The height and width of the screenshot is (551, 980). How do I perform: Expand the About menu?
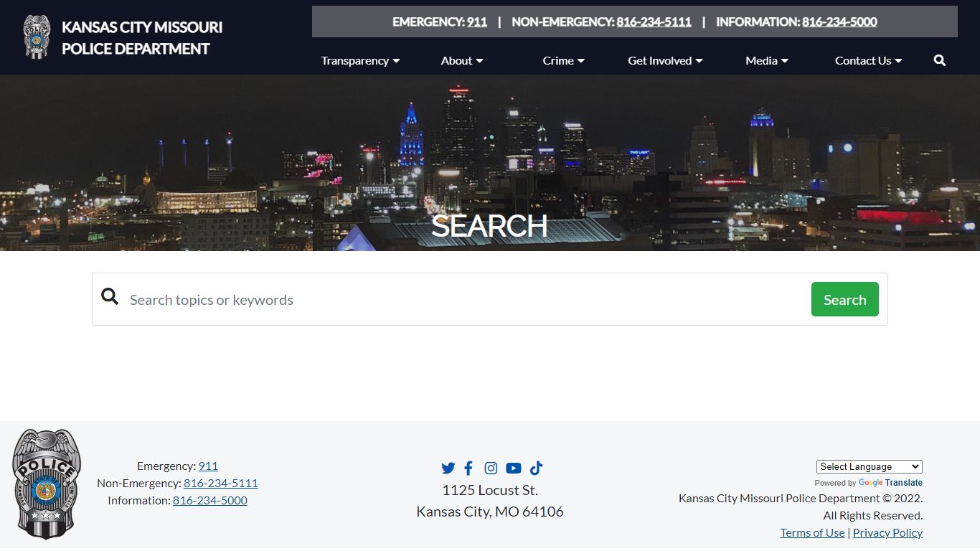coord(462,61)
